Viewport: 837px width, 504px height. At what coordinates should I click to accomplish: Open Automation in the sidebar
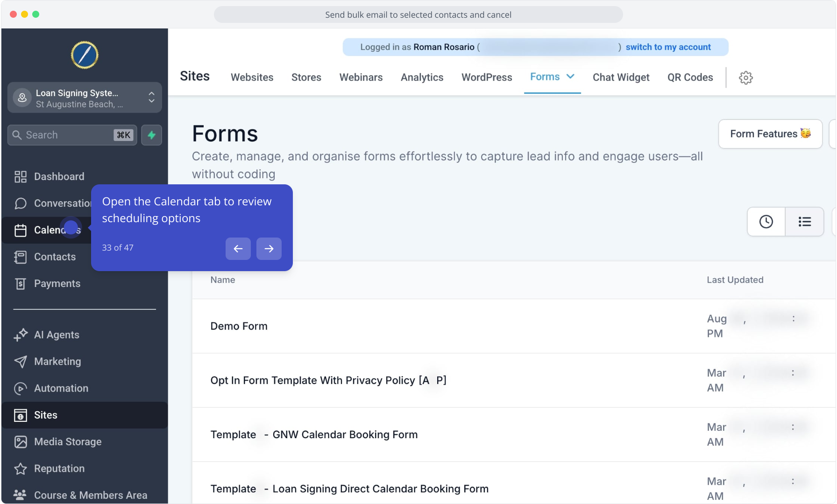tap(85, 388)
